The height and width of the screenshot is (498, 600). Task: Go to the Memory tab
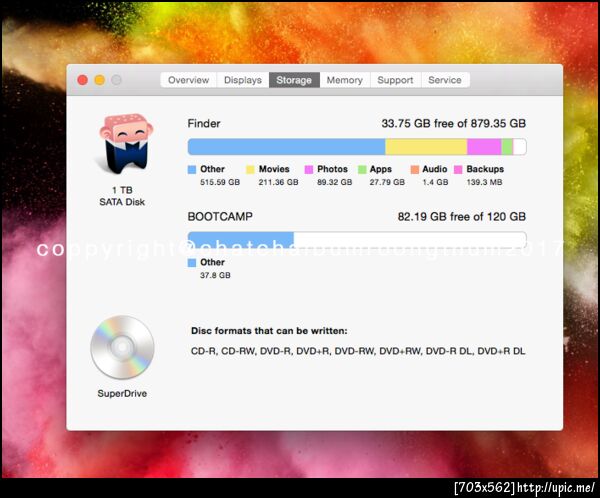pos(344,80)
